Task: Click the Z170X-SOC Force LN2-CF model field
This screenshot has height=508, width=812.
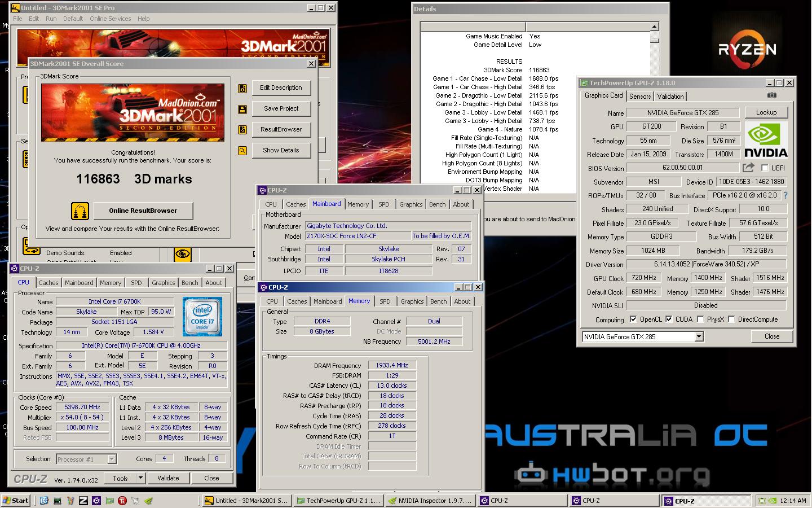Action: (x=358, y=236)
